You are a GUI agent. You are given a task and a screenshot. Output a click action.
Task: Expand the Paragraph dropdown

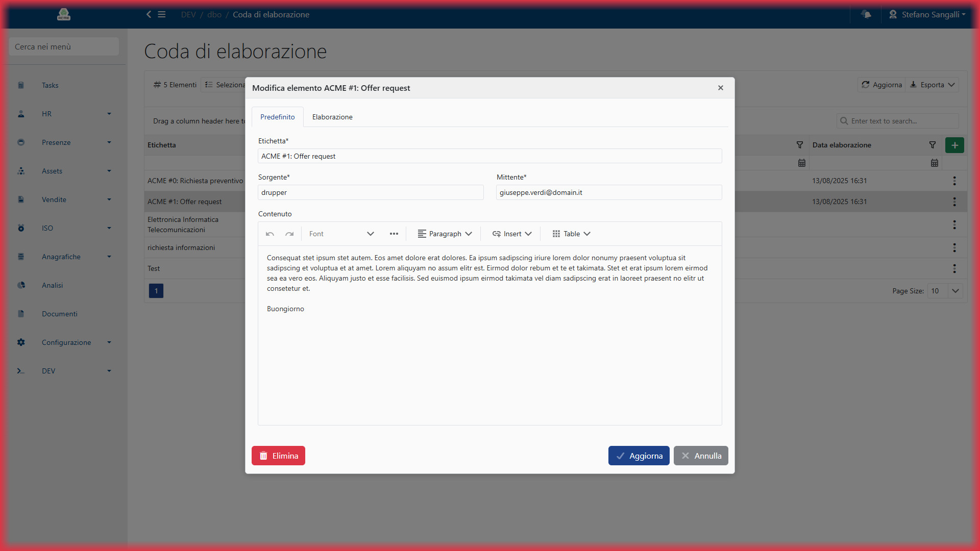(x=445, y=234)
